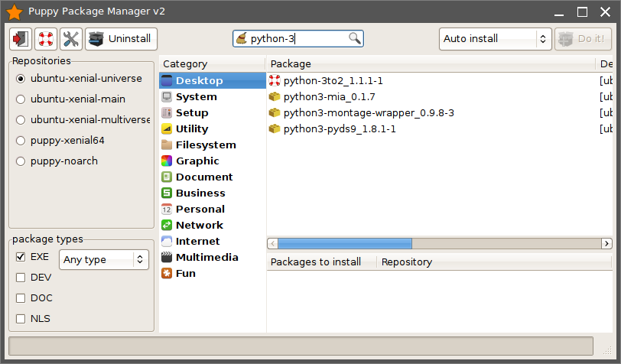The height and width of the screenshot is (364, 621).
Task: Click the Fun category icon
Action: (x=167, y=273)
